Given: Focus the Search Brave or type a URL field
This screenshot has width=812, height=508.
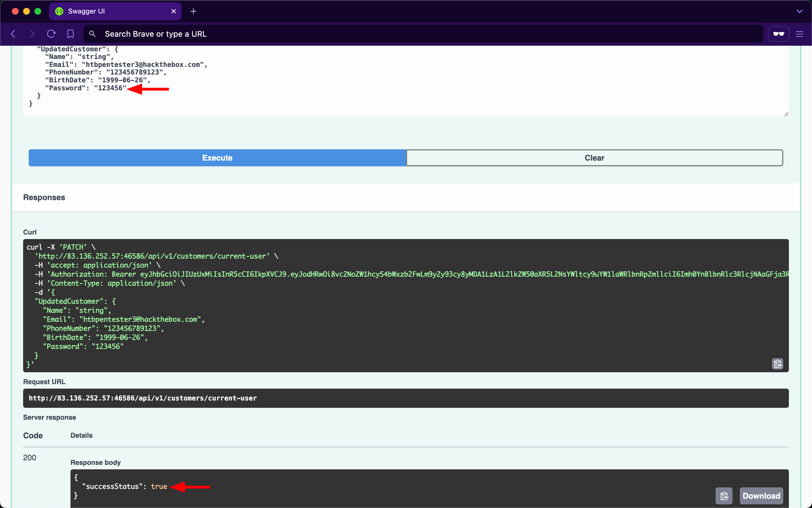Looking at the screenshot, I should point(423,34).
